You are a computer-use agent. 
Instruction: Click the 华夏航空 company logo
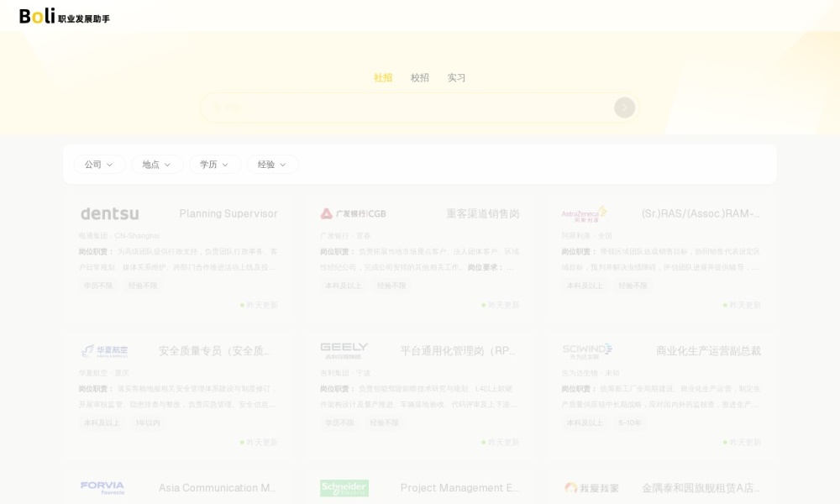point(104,351)
